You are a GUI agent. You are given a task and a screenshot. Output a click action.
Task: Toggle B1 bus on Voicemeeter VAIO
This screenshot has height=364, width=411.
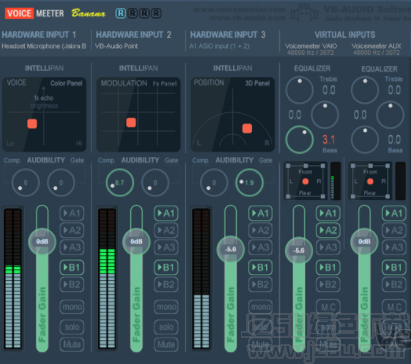pyautogui.click(x=328, y=267)
